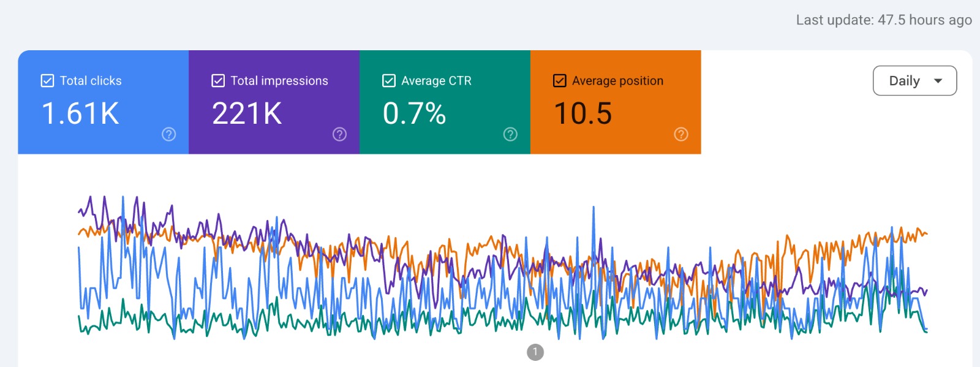
Task: Open the Daily granularity dropdown
Action: click(914, 81)
